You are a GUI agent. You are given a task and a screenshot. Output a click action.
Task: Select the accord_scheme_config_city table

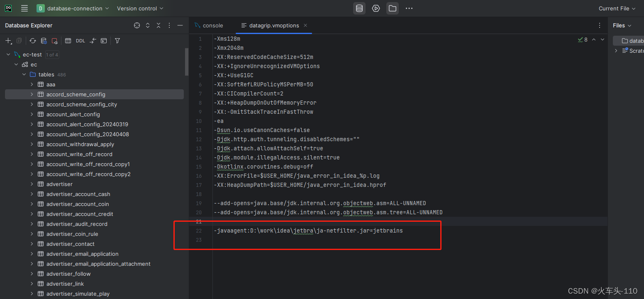82,104
